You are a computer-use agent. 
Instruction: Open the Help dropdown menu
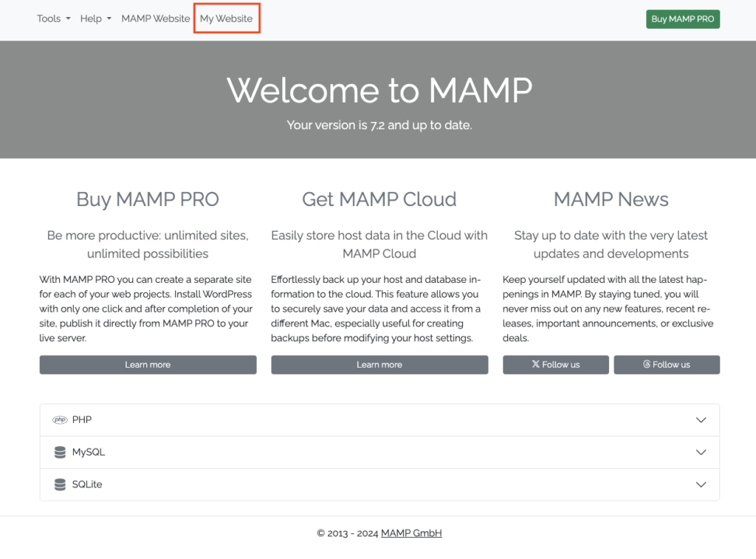(x=95, y=18)
